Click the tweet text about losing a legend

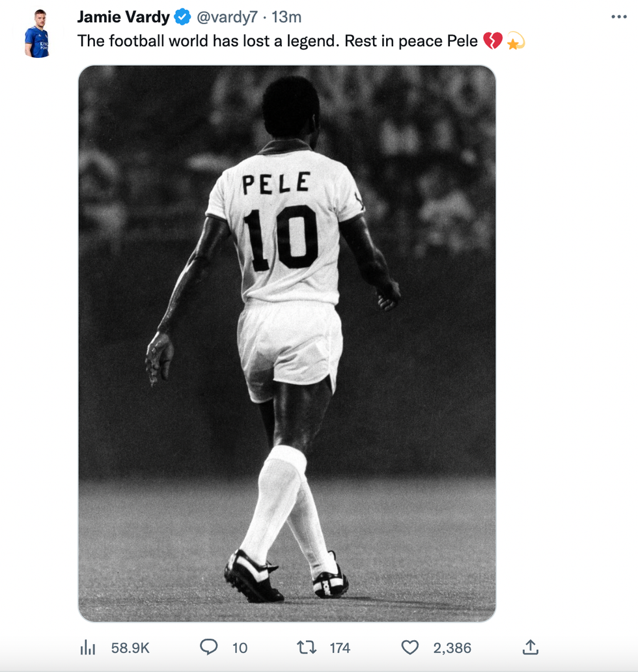[x=277, y=41]
